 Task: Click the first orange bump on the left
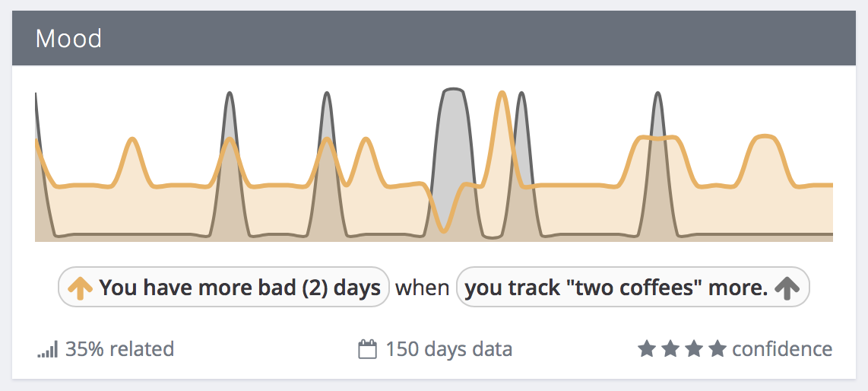tap(132, 141)
